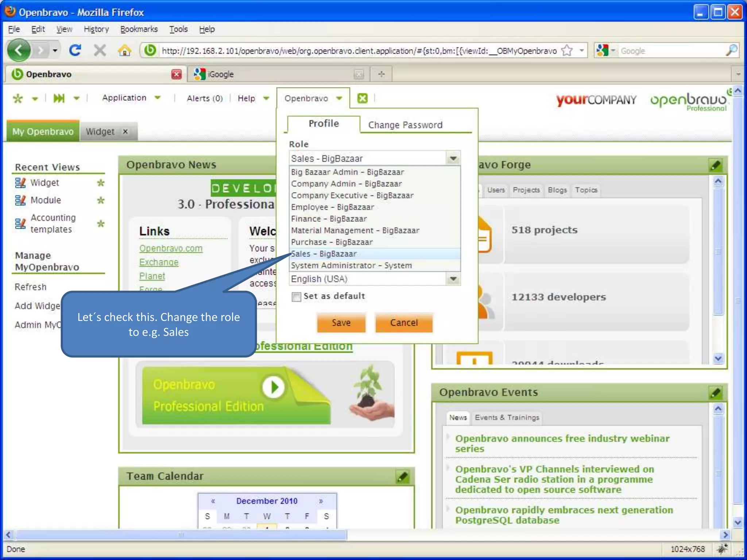Open the Bookmarks menu
Screen dimensions: 747x560
click(139, 29)
